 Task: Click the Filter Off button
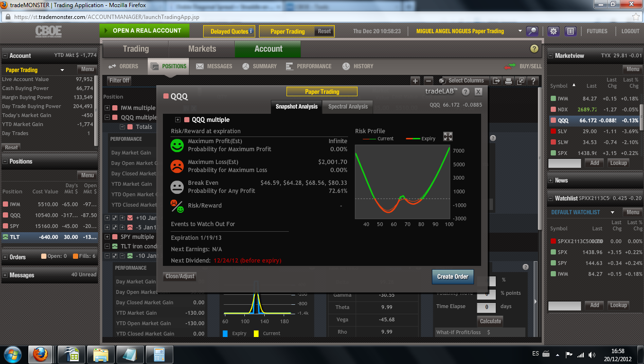pos(119,81)
